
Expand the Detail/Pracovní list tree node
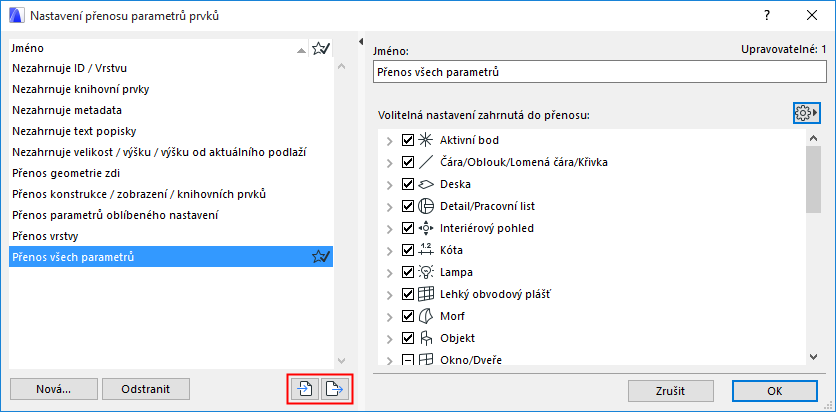click(389, 206)
